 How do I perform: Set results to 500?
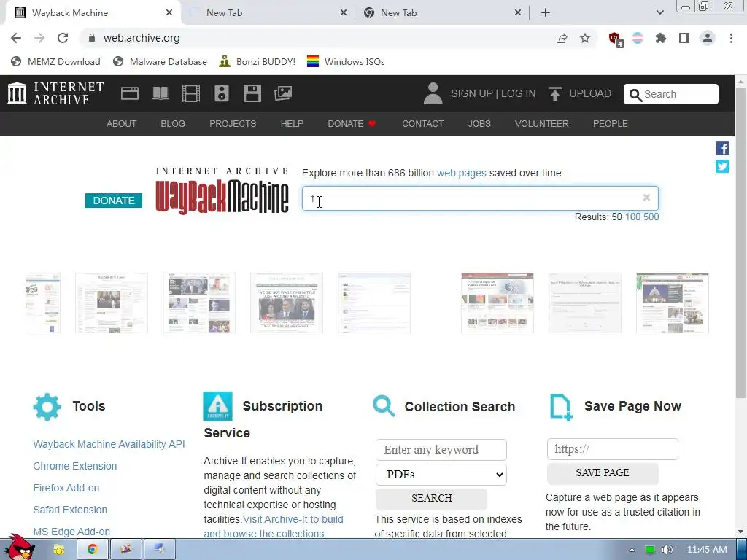pyautogui.click(x=651, y=217)
